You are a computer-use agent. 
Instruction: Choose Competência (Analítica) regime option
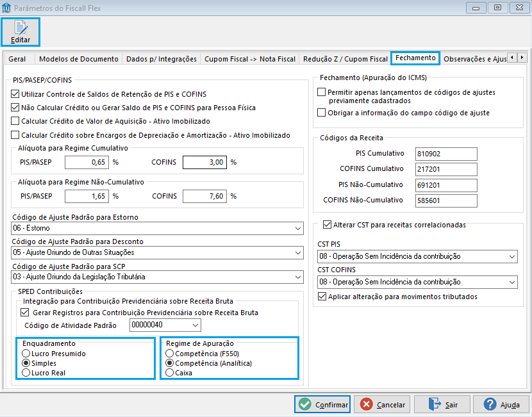click(x=170, y=363)
